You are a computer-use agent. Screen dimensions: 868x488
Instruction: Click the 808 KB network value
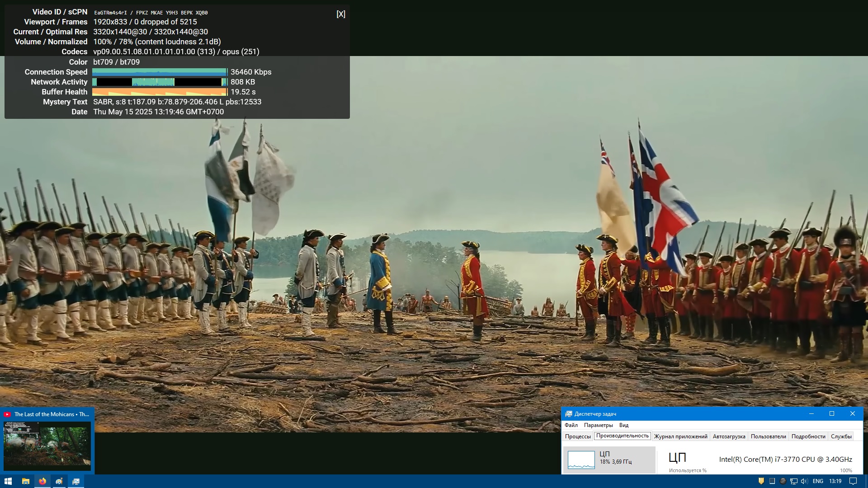(243, 82)
